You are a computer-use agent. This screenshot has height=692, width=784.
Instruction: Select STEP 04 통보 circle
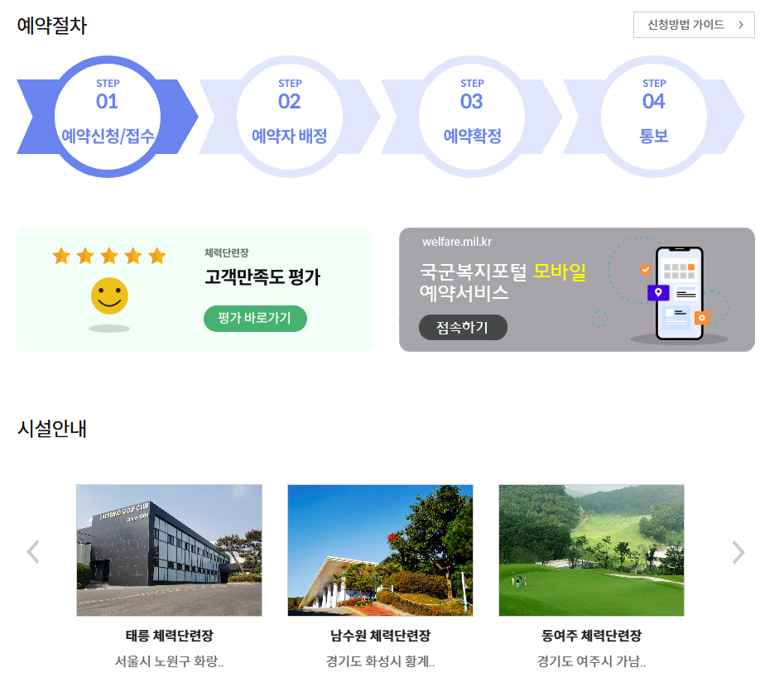pyautogui.click(x=653, y=117)
